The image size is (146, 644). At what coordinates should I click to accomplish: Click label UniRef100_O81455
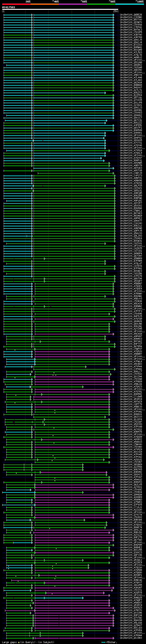[x=131, y=585]
